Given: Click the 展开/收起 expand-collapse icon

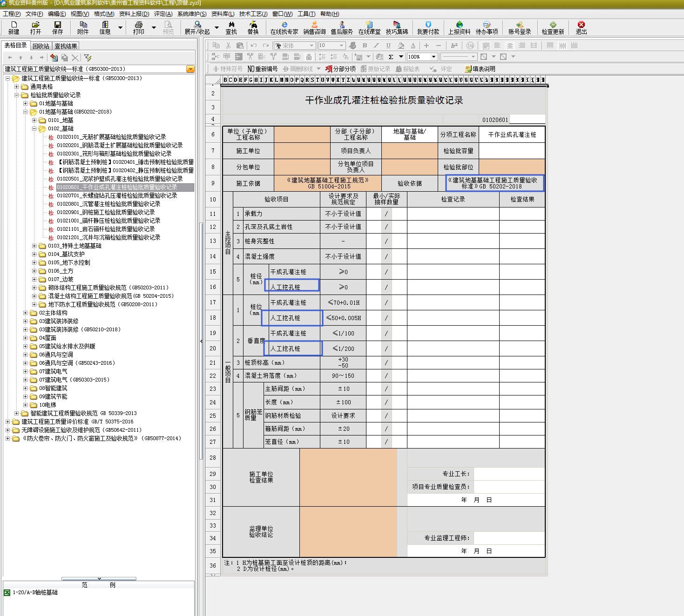Looking at the screenshot, I should [x=197, y=28].
